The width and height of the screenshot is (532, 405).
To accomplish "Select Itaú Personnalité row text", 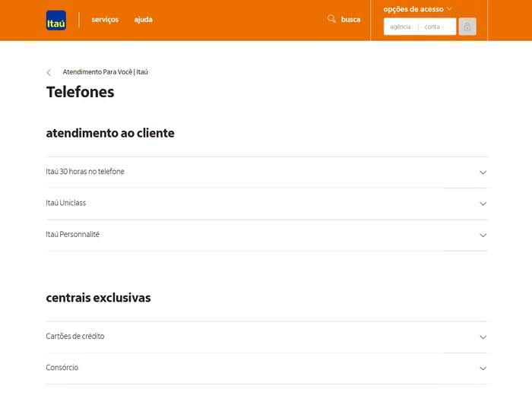I will pos(73,234).
